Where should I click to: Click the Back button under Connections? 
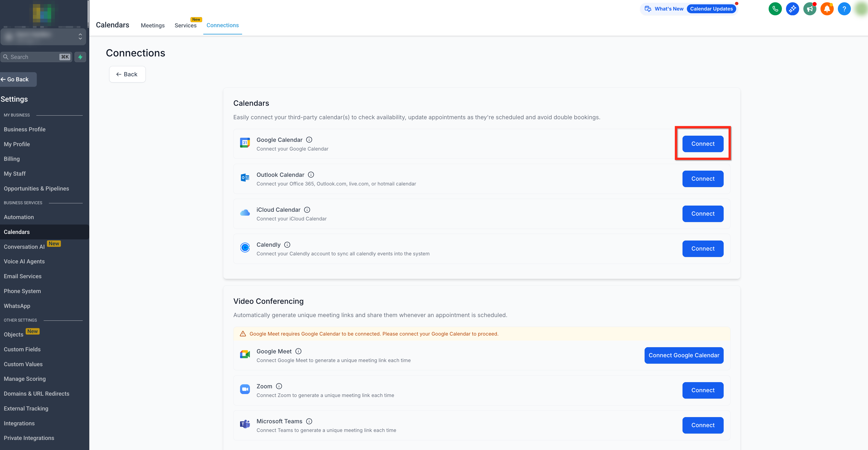point(127,74)
